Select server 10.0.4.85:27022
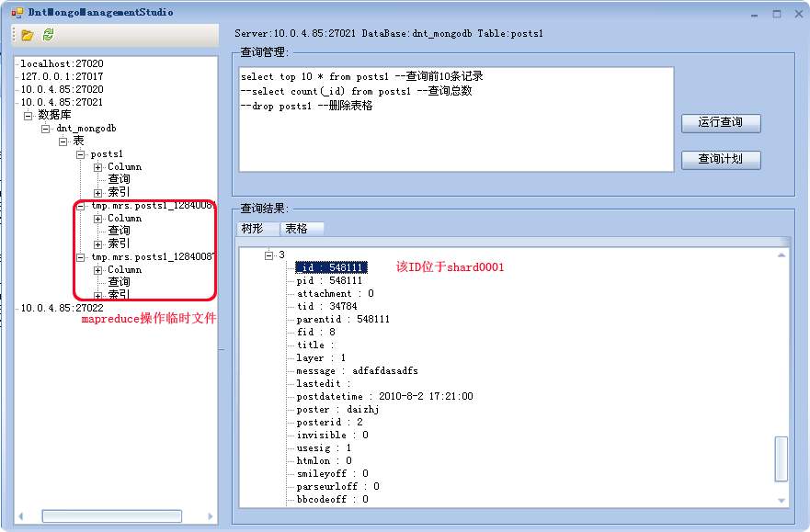This screenshot has height=532, width=810. (x=62, y=308)
